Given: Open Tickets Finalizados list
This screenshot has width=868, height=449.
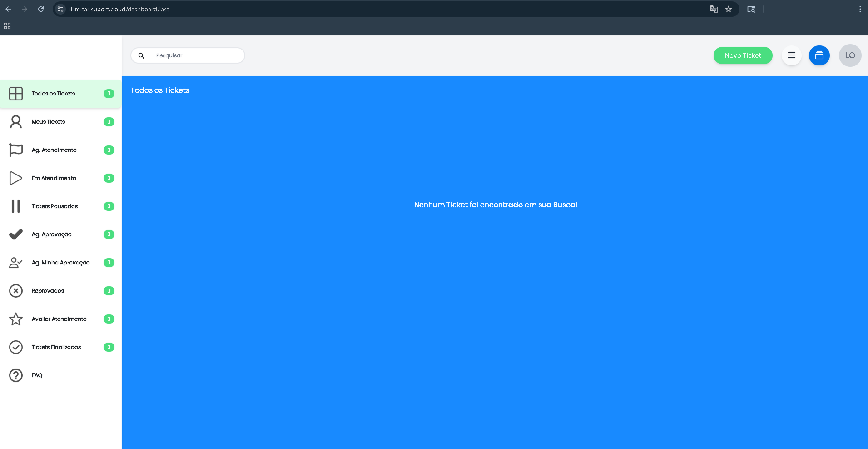Looking at the screenshot, I should tap(56, 347).
